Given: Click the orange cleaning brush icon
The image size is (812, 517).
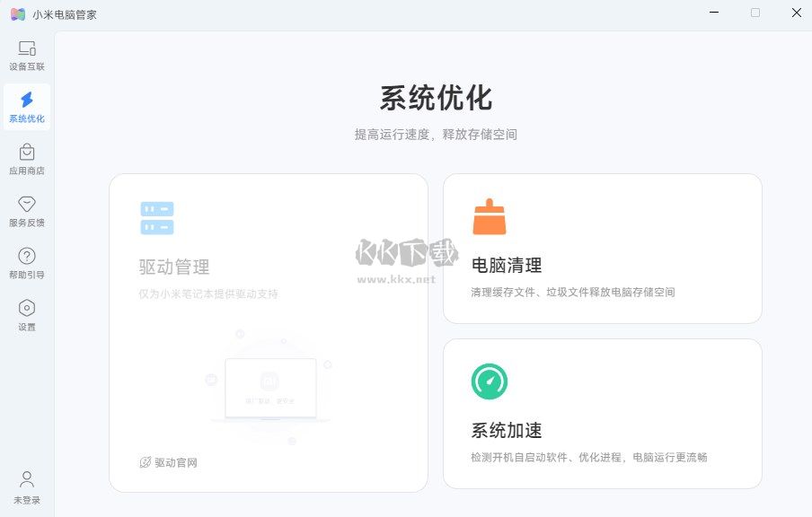Looking at the screenshot, I should click(x=489, y=216).
